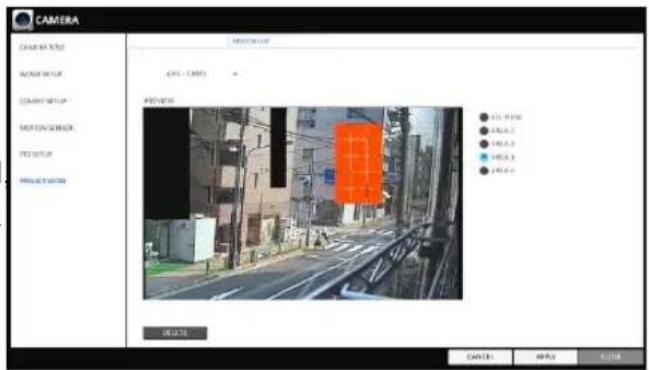Select the orange privacy mask in preview
Viewport: 649px width, 370px height.
(358, 163)
